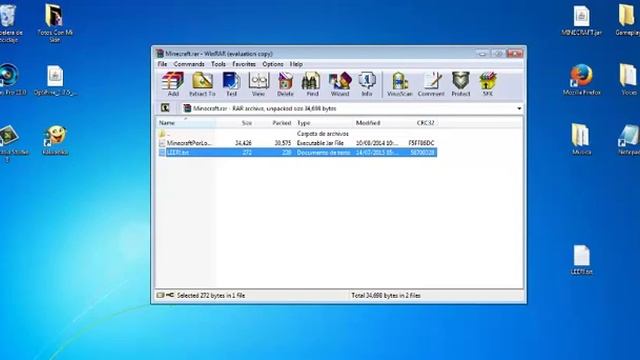Image resolution: width=640 pixels, height=360 pixels.
Task: Select the Musica folder on desktop
Action: (581, 139)
